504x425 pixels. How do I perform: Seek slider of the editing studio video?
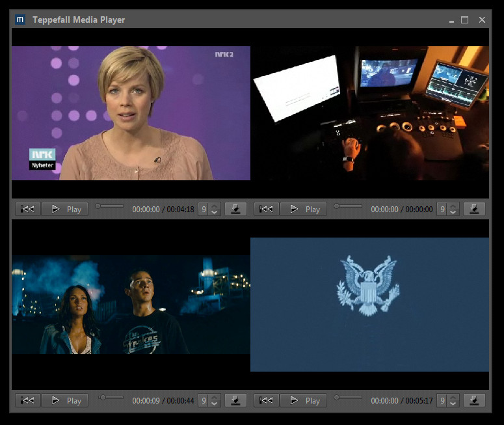click(x=348, y=206)
